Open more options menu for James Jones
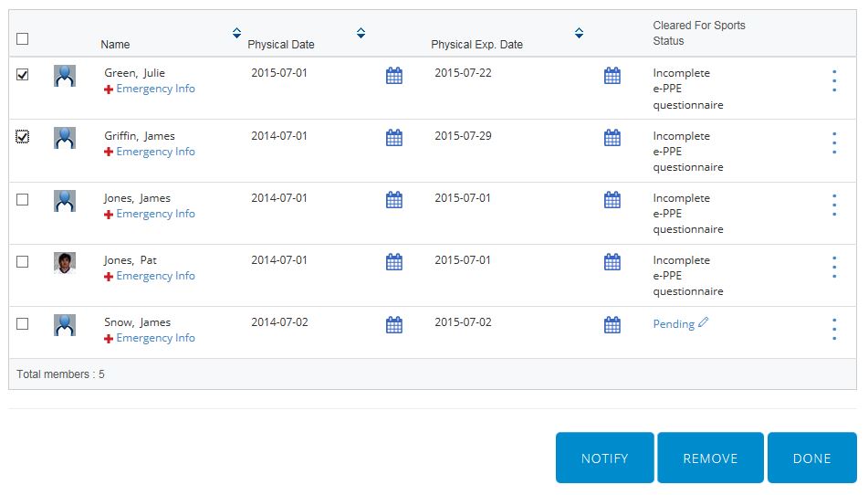Screen dimensions: 868x495 [x=834, y=205]
